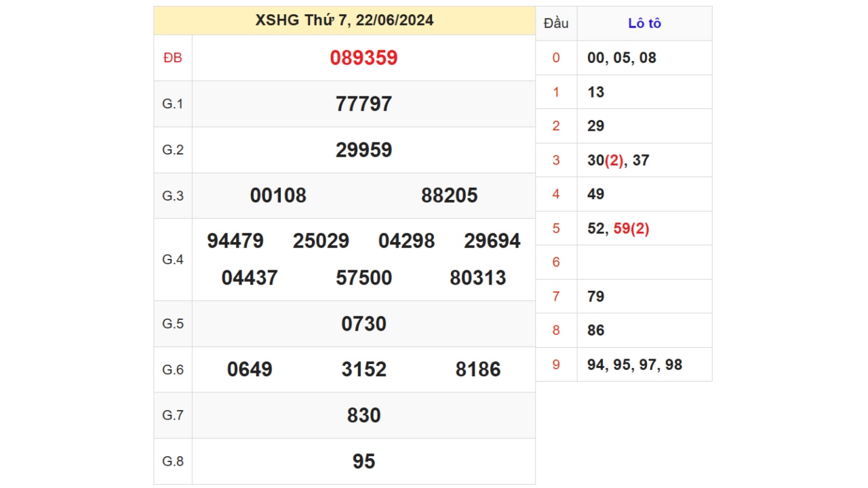Image resolution: width=868 pixels, height=488 pixels.
Task: Select lô tô values 00, 05, 08
Action: 622,58
